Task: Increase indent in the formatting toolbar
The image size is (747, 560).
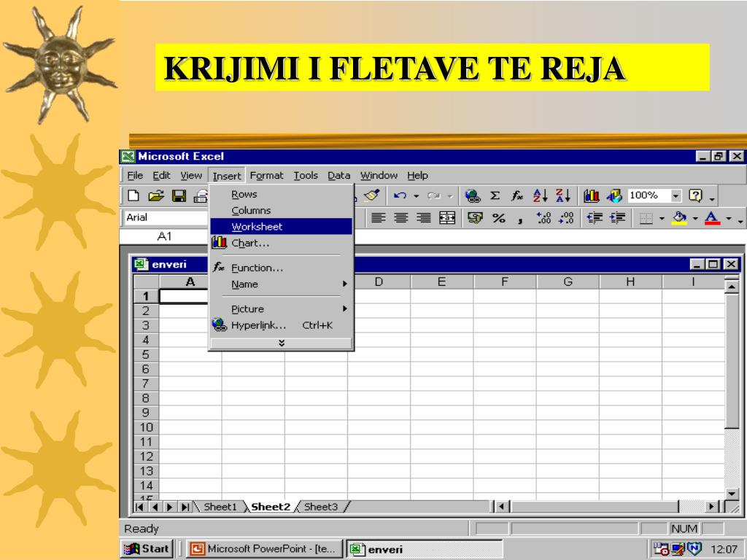Action: coord(617,218)
